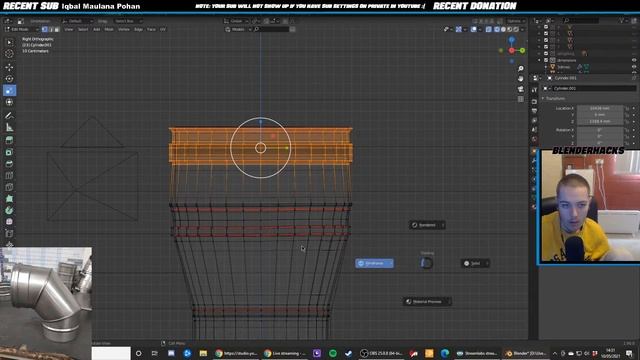640x360 pixels.
Task: Select the Inset Faces tool
Action: click(x=9, y=152)
